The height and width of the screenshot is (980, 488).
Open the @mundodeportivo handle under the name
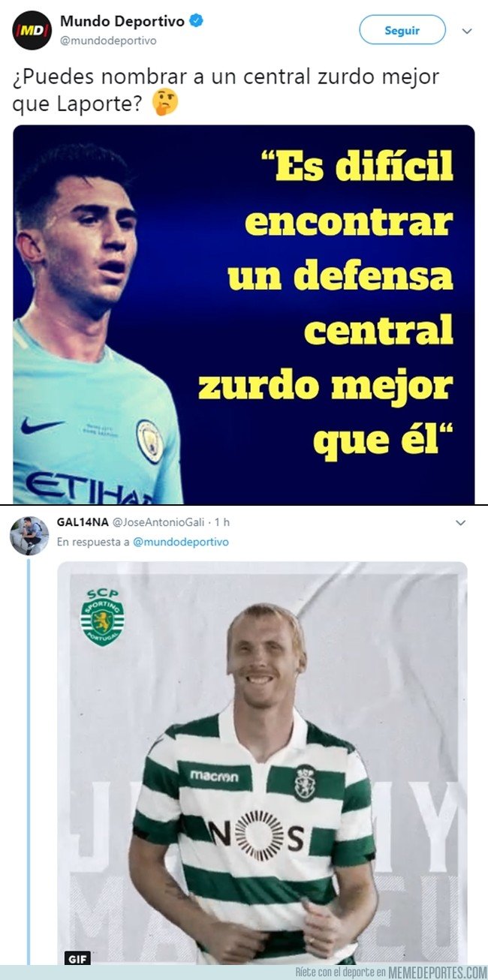[x=108, y=41]
